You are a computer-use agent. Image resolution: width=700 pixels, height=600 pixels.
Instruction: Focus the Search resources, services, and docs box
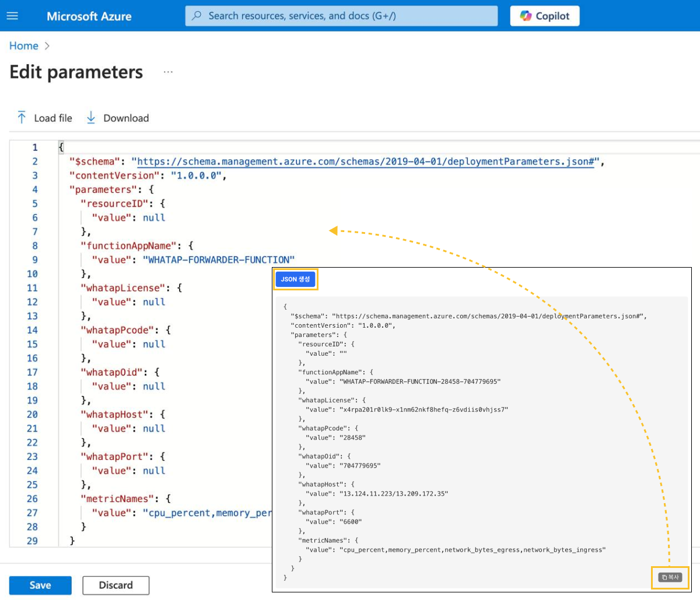pyautogui.click(x=341, y=16)
